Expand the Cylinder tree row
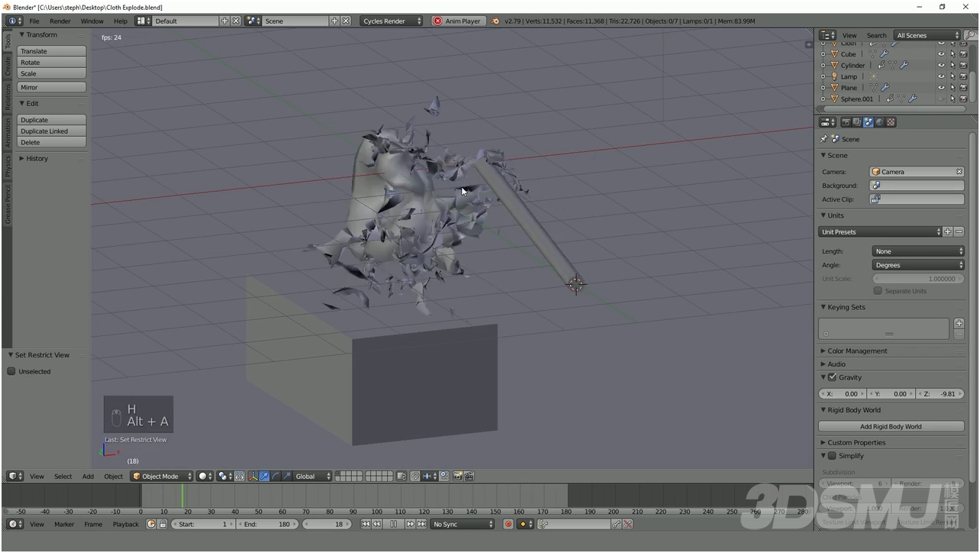Image resolution: width=980 pixels, height=553 pixels. (823, 65)
